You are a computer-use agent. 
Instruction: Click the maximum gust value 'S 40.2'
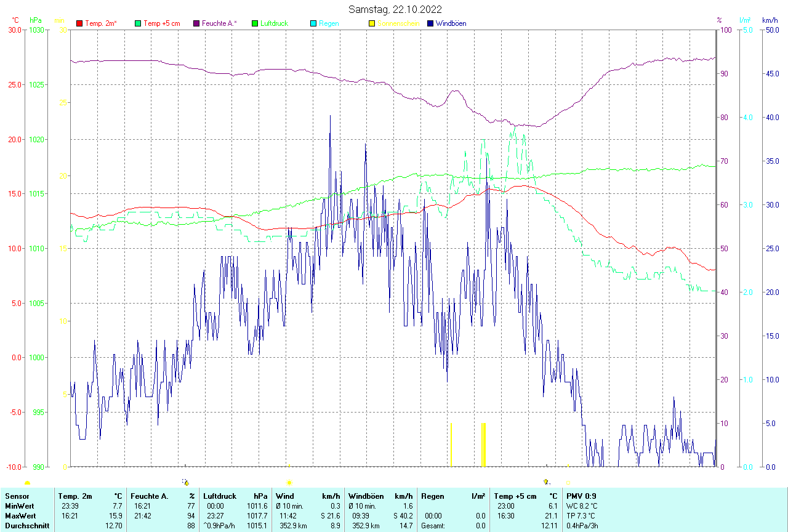pos(402,516)
